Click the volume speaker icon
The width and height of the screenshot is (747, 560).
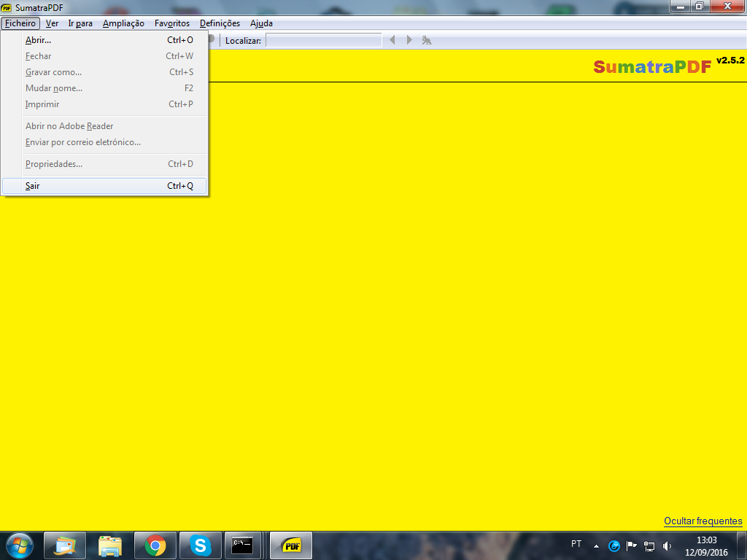(667, 546)
